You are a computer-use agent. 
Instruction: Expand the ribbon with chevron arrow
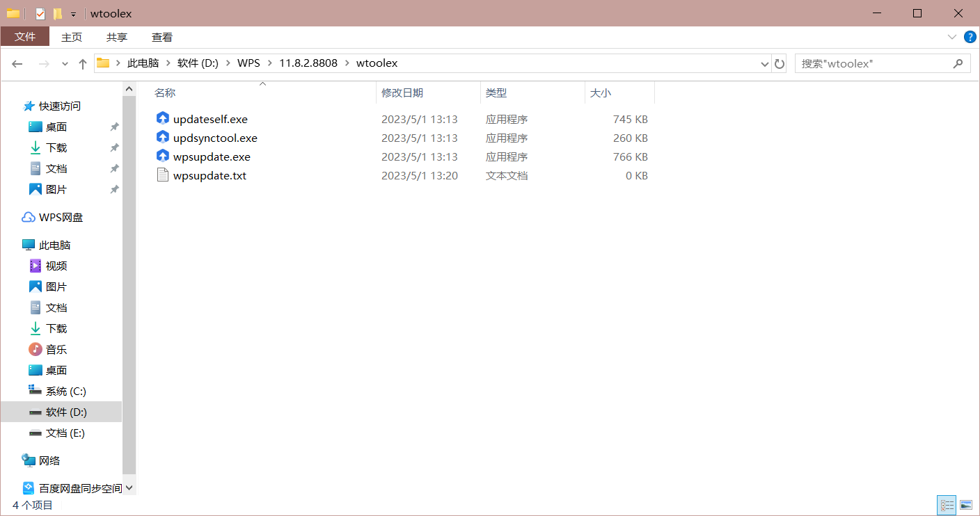pos(951,37)
